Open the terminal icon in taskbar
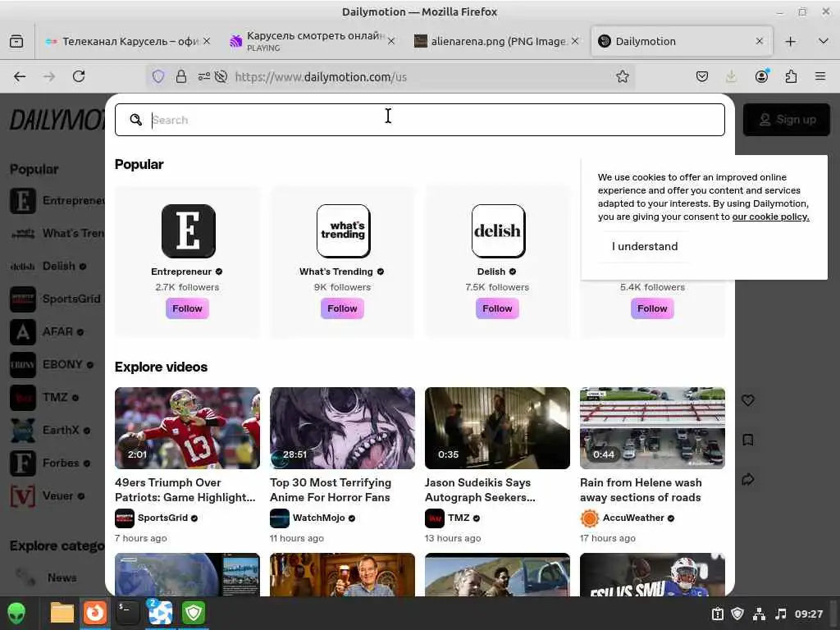The width and height of the screenshot is (840, 630). click(x=127, y=614)
